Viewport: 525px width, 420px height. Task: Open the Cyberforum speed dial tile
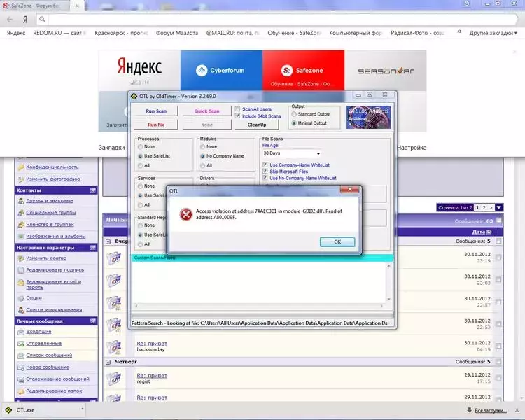[221, 70]
